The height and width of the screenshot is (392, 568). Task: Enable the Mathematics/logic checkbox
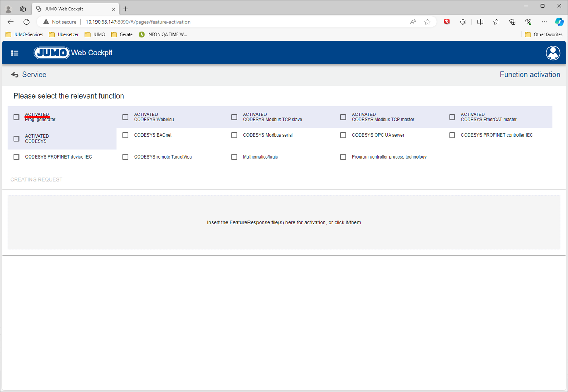pyautogui.click(x=234, y=157)
